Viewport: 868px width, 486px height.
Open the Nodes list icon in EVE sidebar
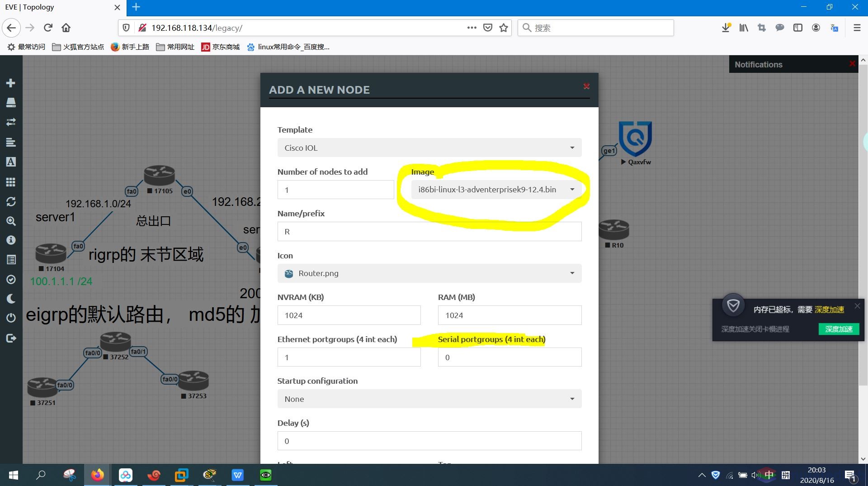click(11, 102)
